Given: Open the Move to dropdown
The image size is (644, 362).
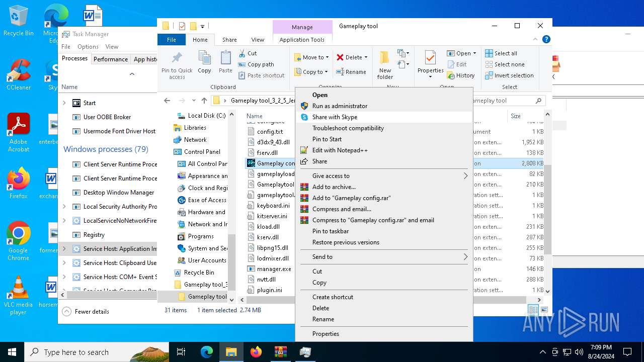Looking at the screenshot, I should [311, 57].
